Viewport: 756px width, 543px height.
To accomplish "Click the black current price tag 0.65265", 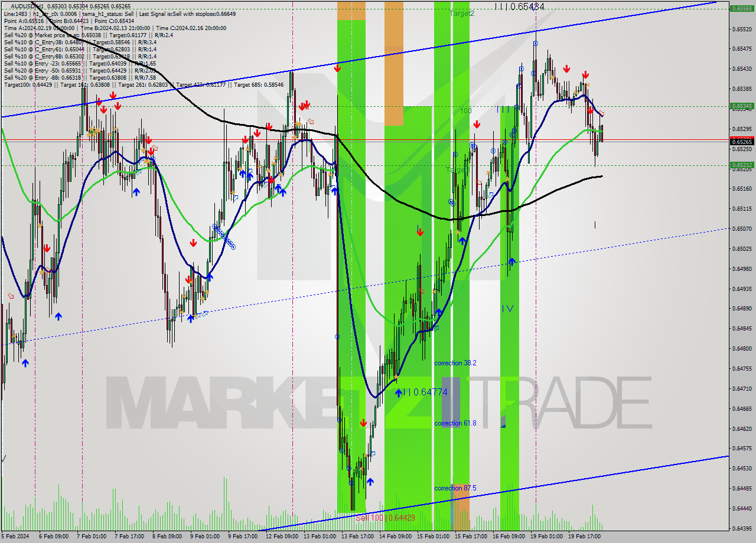I will pos(741,142).
